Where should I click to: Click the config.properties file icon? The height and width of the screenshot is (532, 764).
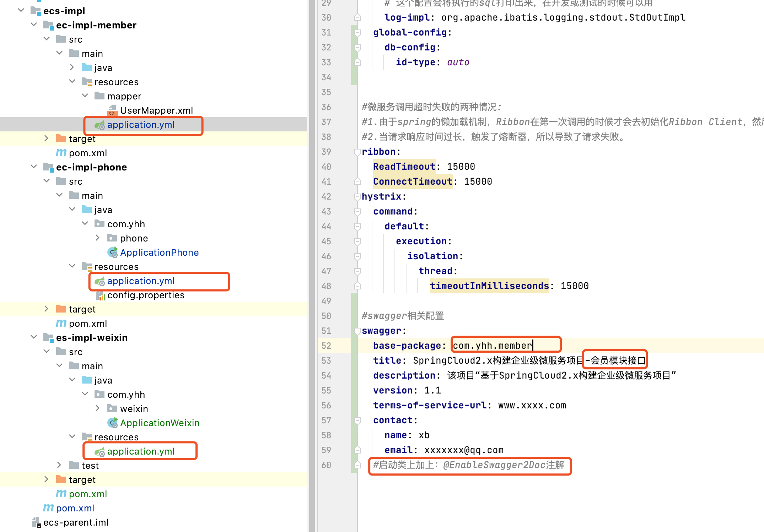(x=100, y=295)
